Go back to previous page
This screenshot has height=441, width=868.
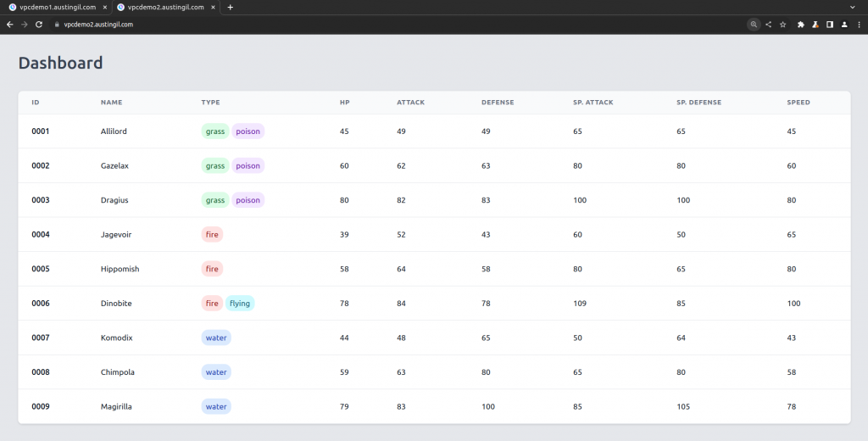pyautogui.click(x=10, y=25)
